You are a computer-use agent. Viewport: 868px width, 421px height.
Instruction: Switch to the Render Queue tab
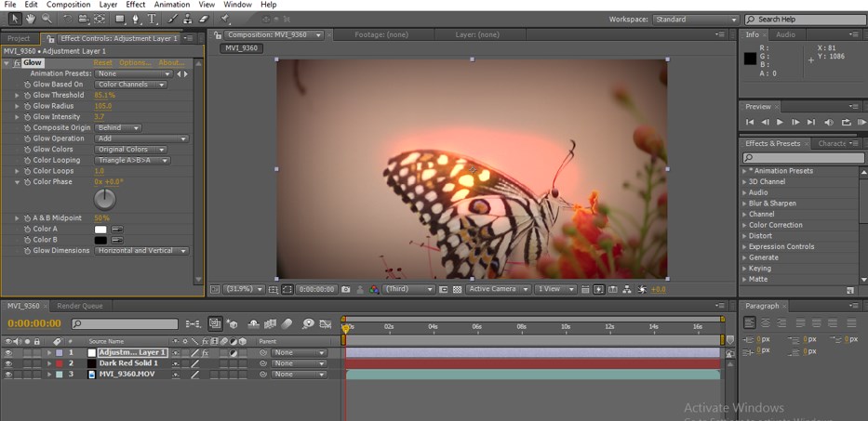(x=80, y=306)
